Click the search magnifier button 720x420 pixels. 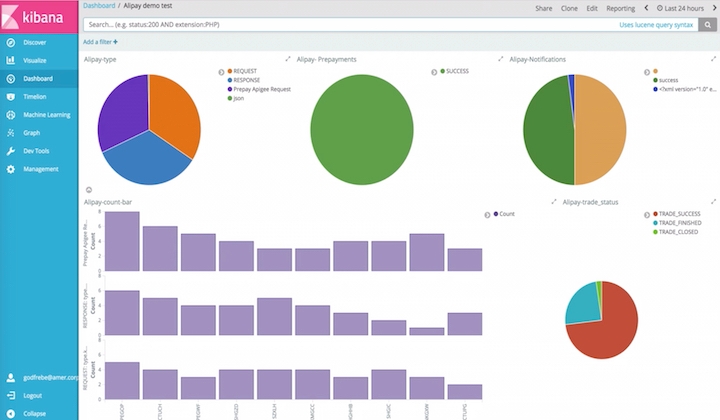click(708, 25)
